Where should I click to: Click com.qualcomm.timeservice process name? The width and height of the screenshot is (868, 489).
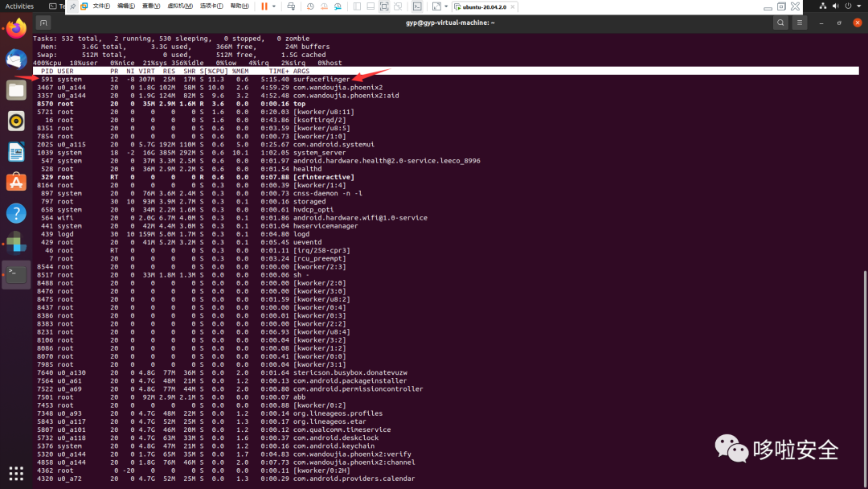pos(342,429)
